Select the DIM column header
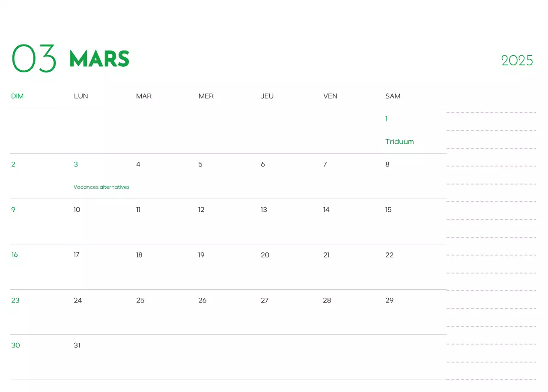The width and height of the screenshot is (548, 392). pyautogui.click(x=17, y=96)
